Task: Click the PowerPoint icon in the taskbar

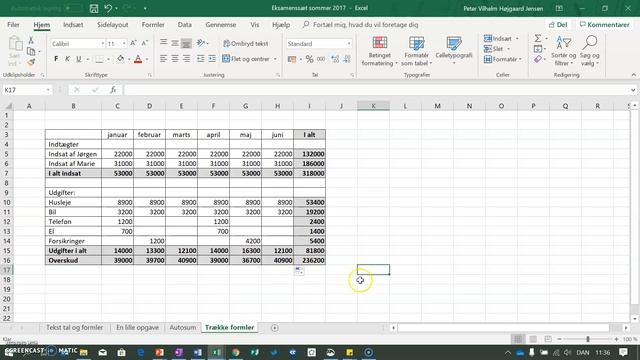Action: pos(160,352)
